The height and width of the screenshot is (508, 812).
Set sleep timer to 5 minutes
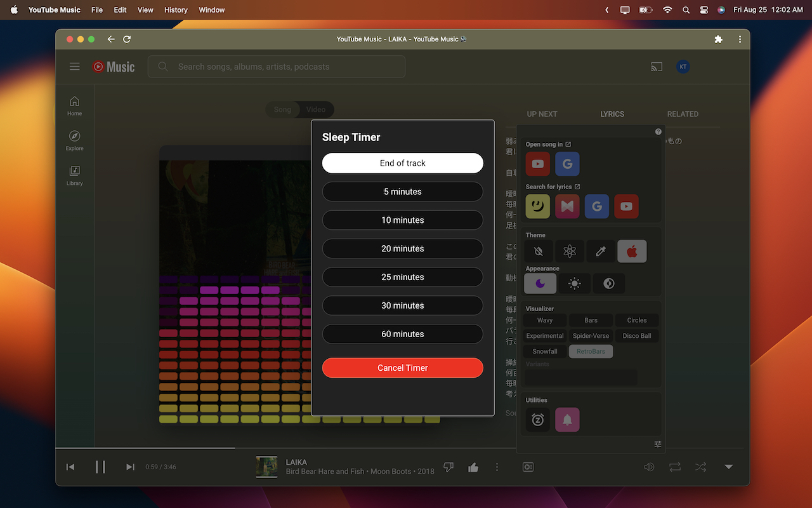(403, 192)
